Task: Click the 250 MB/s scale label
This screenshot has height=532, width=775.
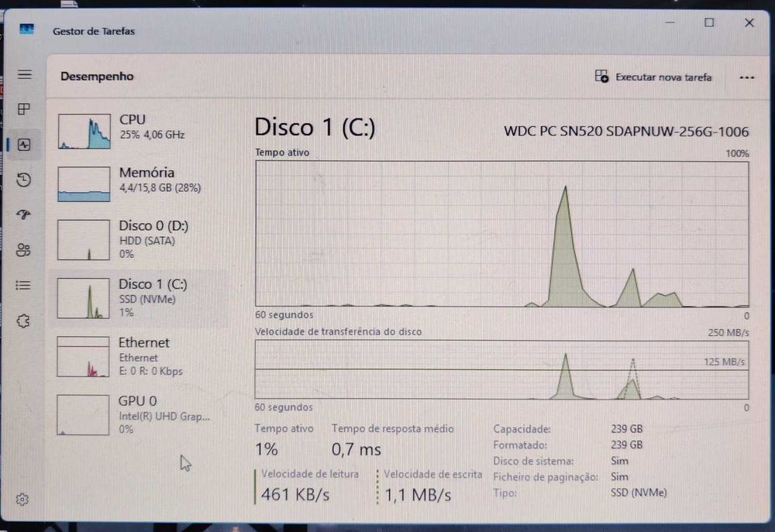Action: click(x=728, y=332)
